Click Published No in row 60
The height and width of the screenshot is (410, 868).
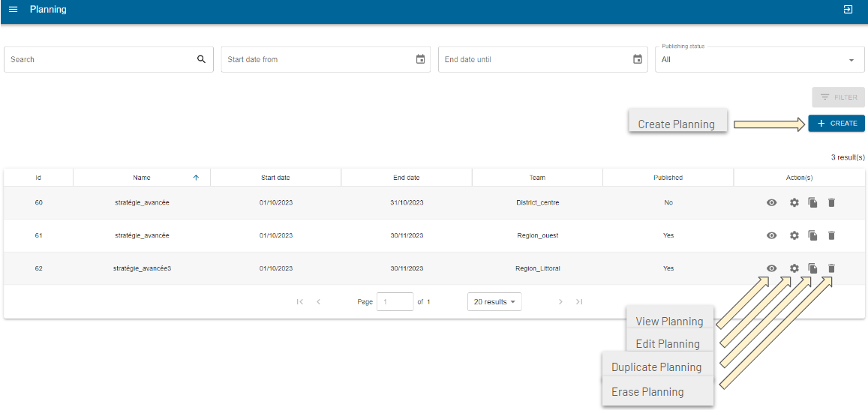[668, 202]
